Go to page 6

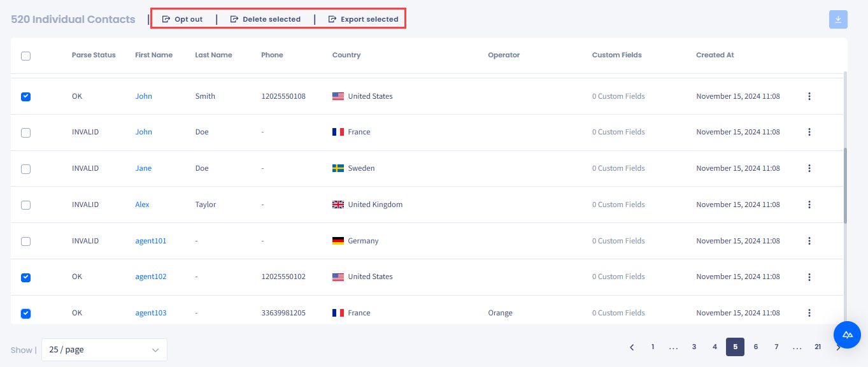point(756,347)
